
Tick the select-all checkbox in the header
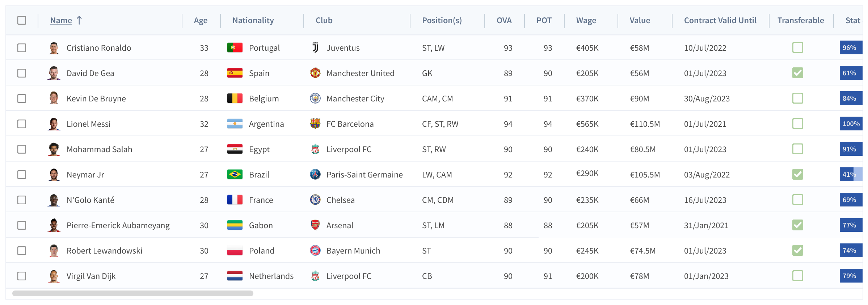coord(22,20)
